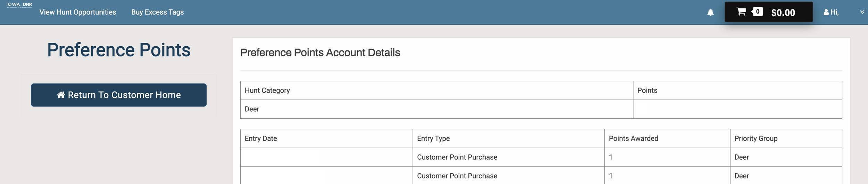Click the Points column header
This screenshot has width=868, height=184.
click(x=647, y=90)
